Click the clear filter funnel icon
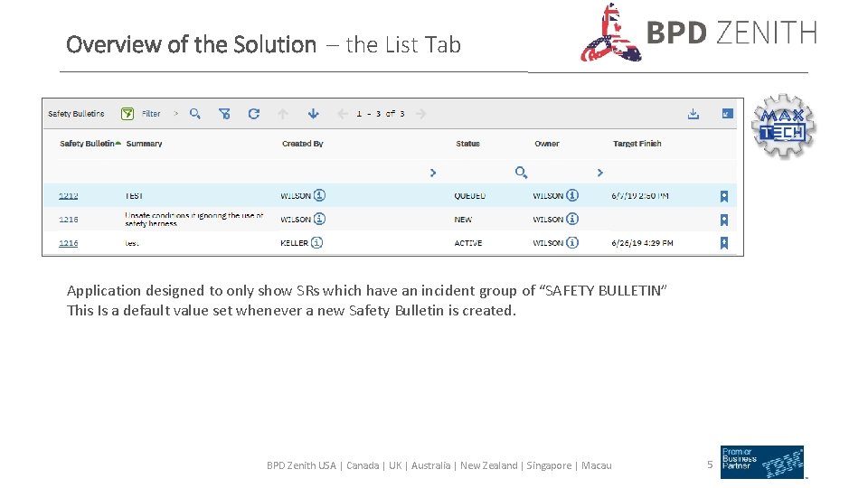Image resolution: width=868 pixels, height=488 pixels. (x=224, y=114)
